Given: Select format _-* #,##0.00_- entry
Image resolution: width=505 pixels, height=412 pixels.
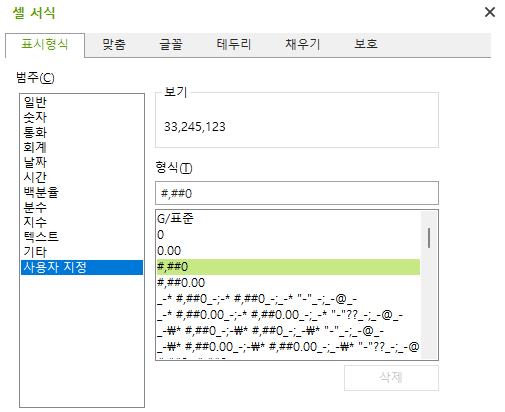Looking at the screenshot, I should point(288,315).
